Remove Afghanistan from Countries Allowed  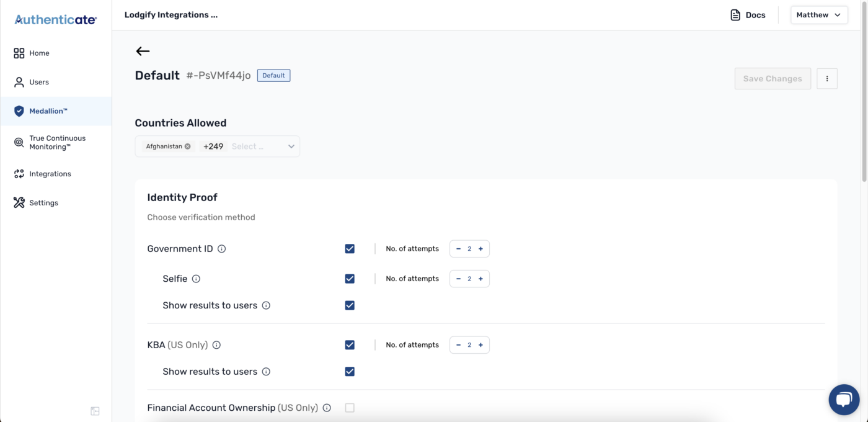(x=188, y=146)
